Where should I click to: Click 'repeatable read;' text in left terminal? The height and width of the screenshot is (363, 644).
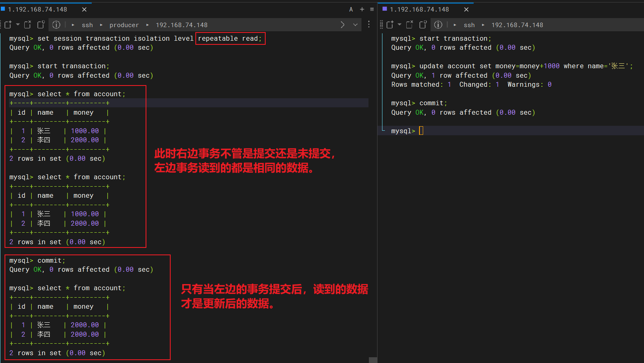coord(230,38)
